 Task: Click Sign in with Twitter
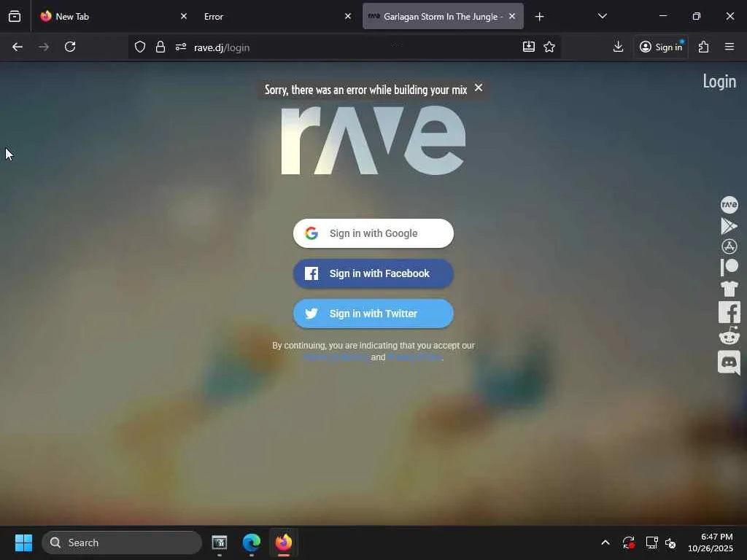tap(373, 314)
